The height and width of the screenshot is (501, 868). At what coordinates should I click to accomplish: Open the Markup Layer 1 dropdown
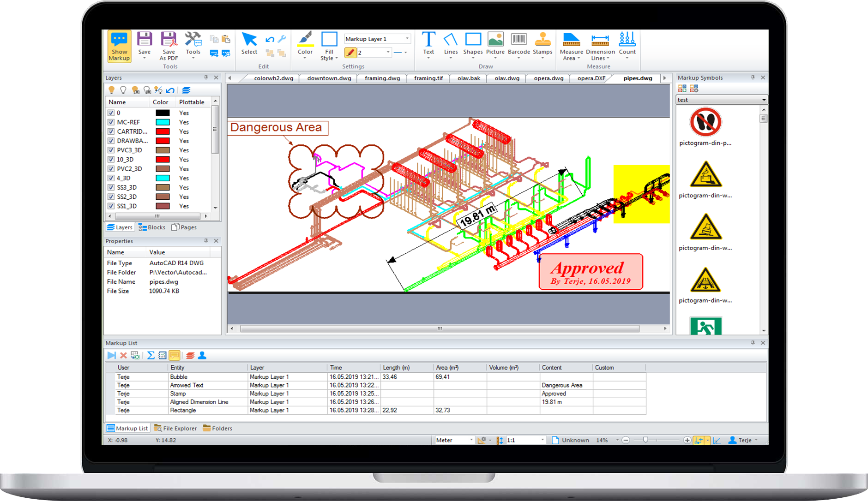point(377,39)
